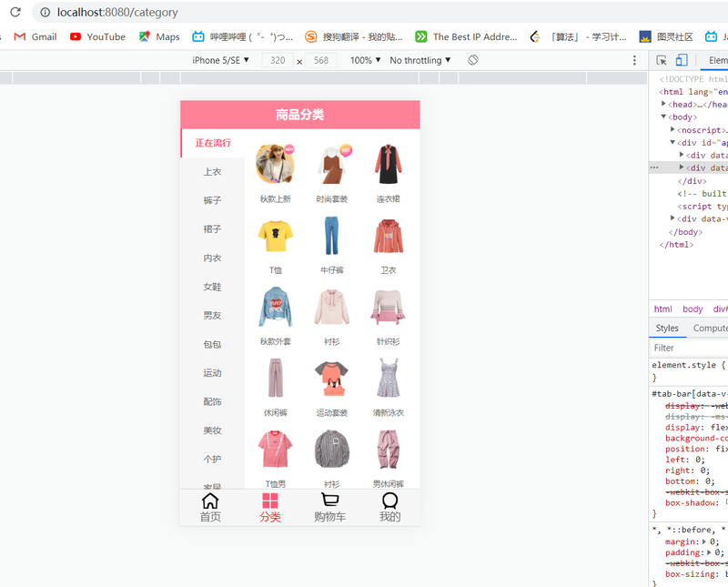The width and height of the screenshot is (728, 587).
Task: Open the 搜狗翻译 bookmark
Action: (x=354, y=36)
